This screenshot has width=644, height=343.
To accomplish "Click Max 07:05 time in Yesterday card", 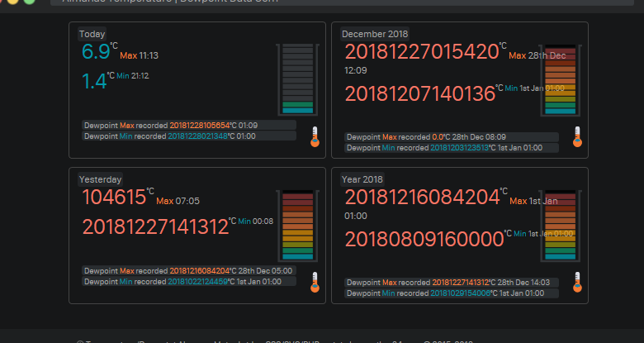I will tap(178, 201).
